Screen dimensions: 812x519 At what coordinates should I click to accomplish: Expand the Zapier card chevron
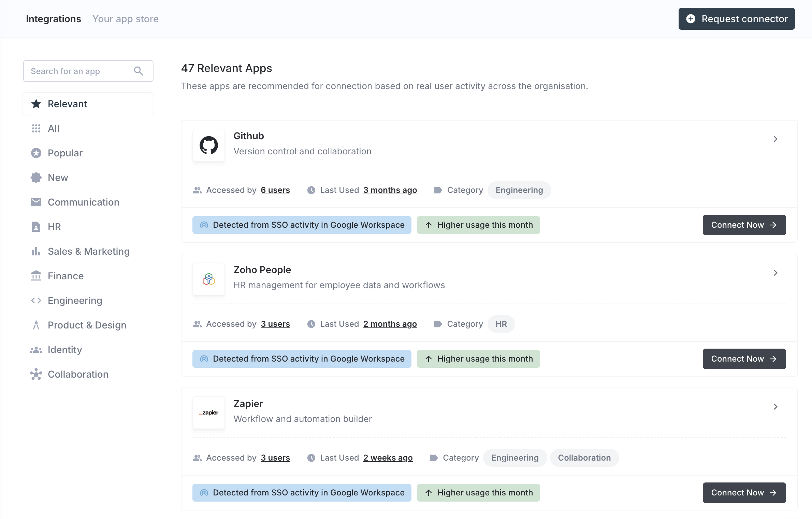point(775,407)
